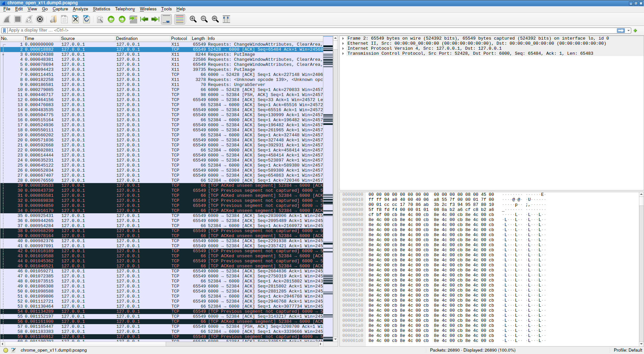Select packet 3 PutImage row
644x354 pixels.
(162, 54)
